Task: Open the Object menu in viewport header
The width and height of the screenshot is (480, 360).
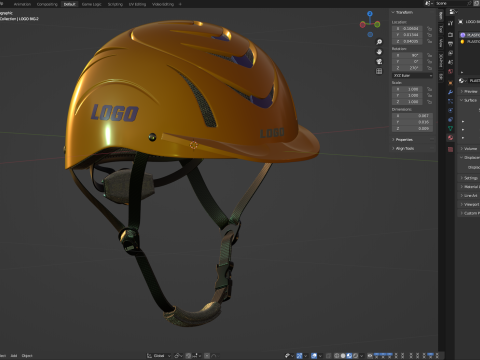Action: (x=27, y=356)
